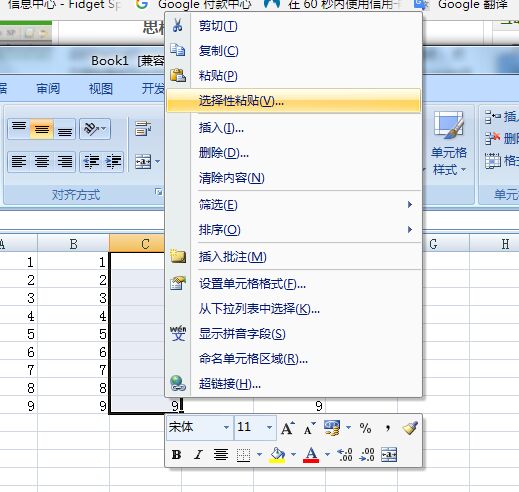The width and height of the screenshot is (519, 492).
Task: Click the Format Painter brush in mini toolbar
Action: pyautogui.click(x=410, y=428)
